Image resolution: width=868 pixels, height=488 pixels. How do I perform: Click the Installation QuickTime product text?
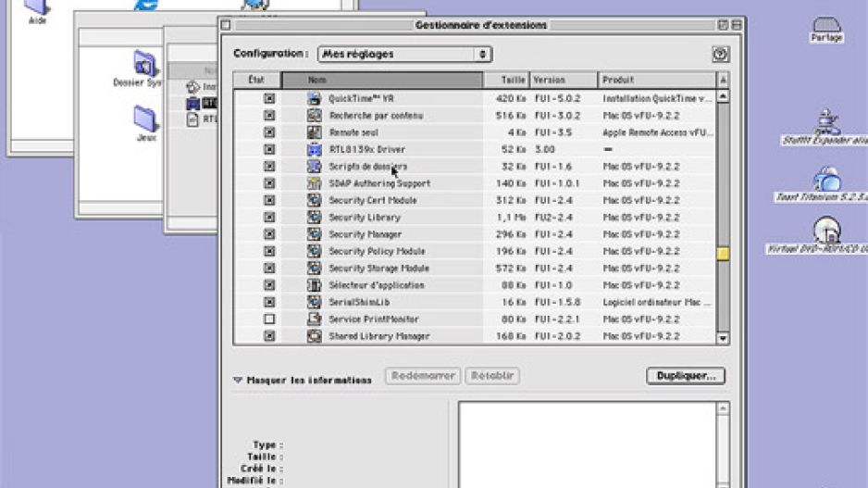[657, 98]
